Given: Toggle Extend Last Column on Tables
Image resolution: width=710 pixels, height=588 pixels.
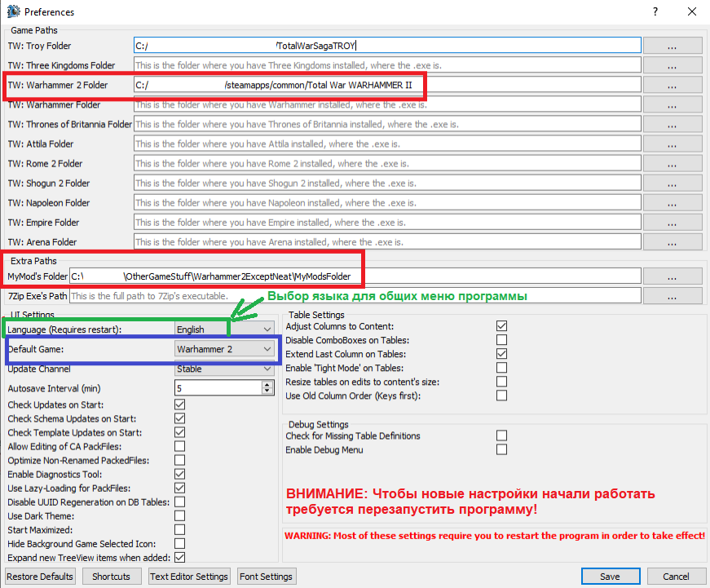Looking at the screenshot, I should [x=501, y=354].
